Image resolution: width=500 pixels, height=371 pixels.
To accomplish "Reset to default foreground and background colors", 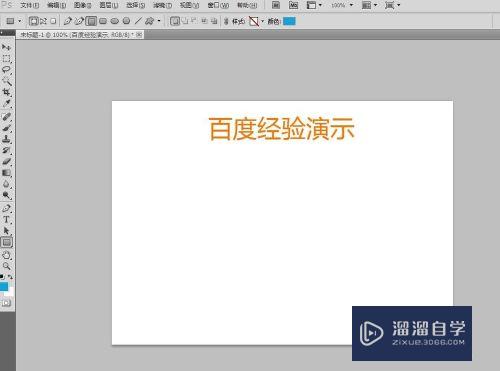I will [x=2, y=277].
